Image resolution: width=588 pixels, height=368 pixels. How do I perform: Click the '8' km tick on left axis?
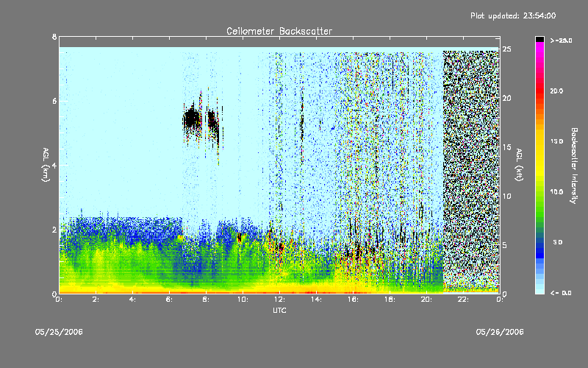click(x=54, y=37)
